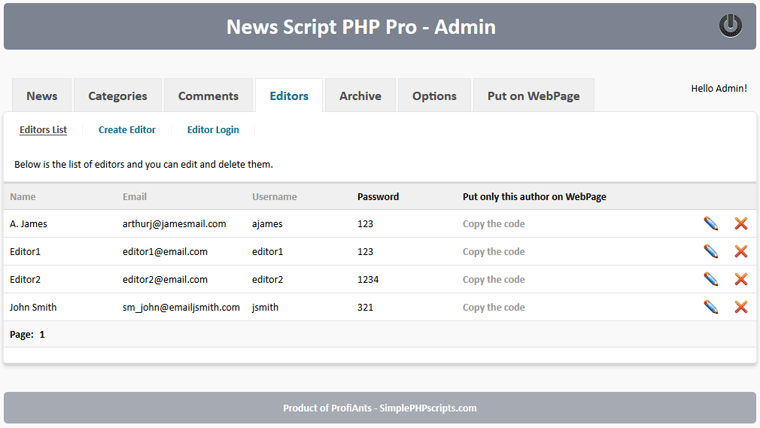This screenshot has height=428, width=760.
Task: Select the name John Smith
Action: pyautogui.click(x=33, y=307)
